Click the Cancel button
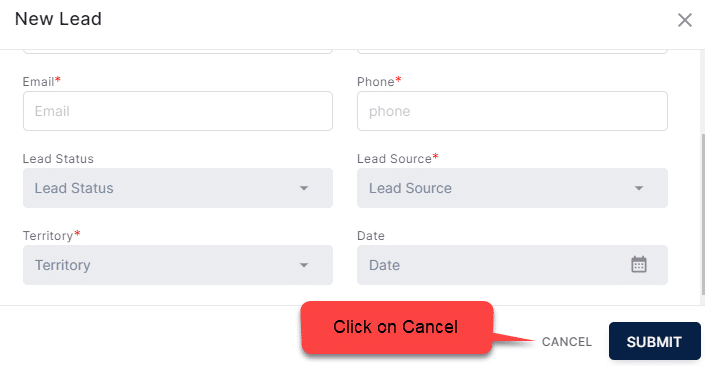This screenshot has height=366, width=705. (567, 342)
